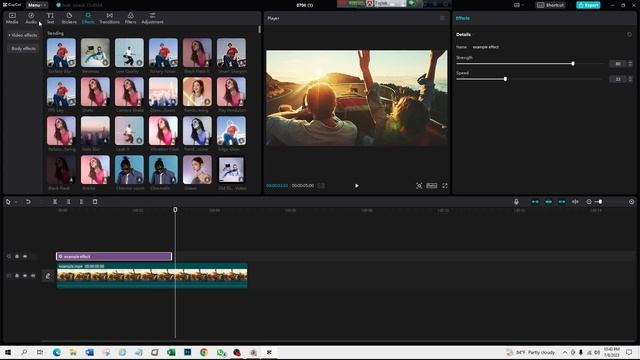
Task: Collapse the Video effects category
Action: pyautogui.click(x=23, y=35)
